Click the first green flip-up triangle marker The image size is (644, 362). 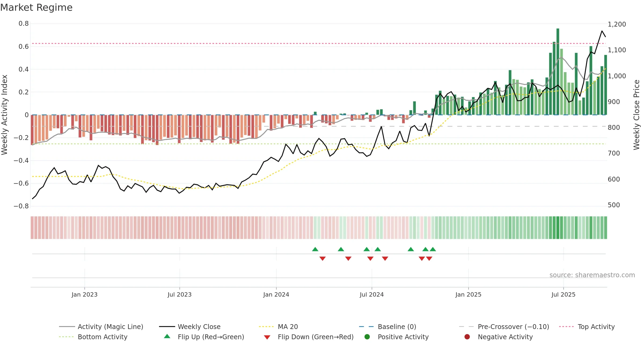tap(315, 249)
